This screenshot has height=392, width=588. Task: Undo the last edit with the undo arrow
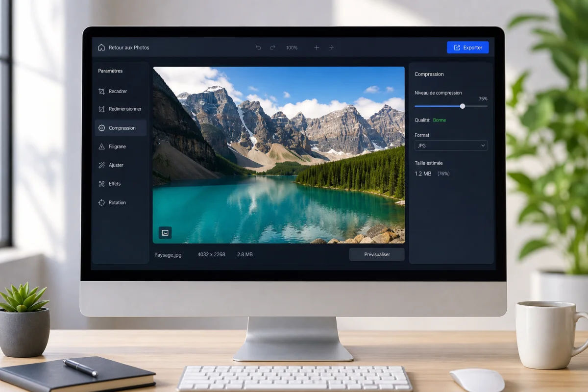point(258,48)
